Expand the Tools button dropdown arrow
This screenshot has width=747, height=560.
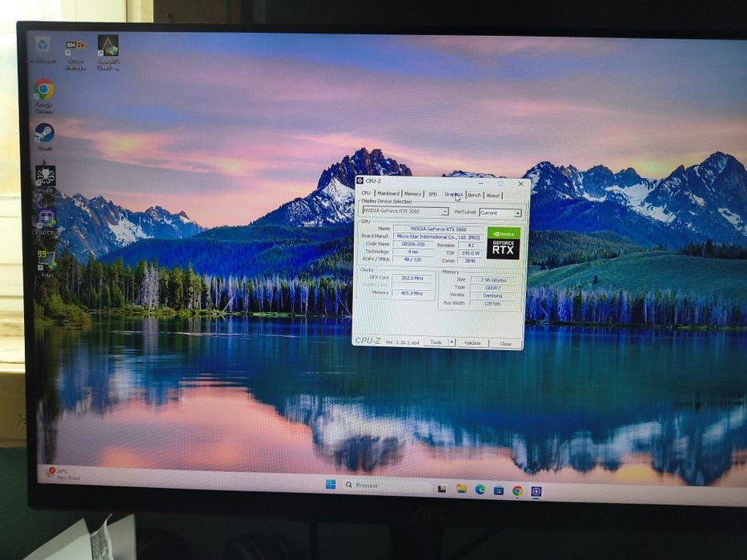[x=451, y=342]
